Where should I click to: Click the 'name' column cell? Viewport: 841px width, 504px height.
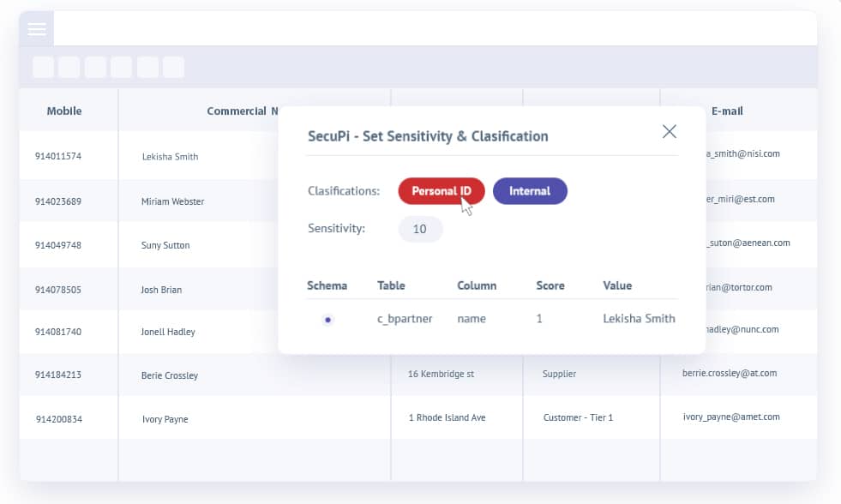472,319
